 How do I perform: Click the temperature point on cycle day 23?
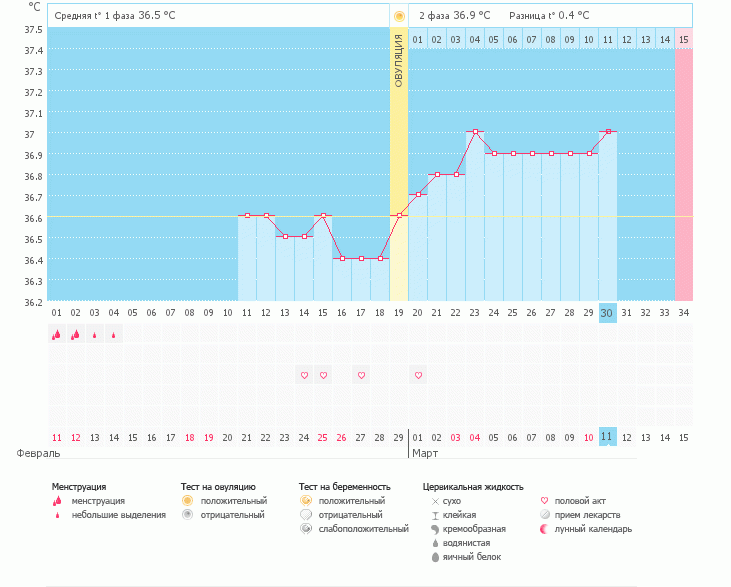click(475, 132)
